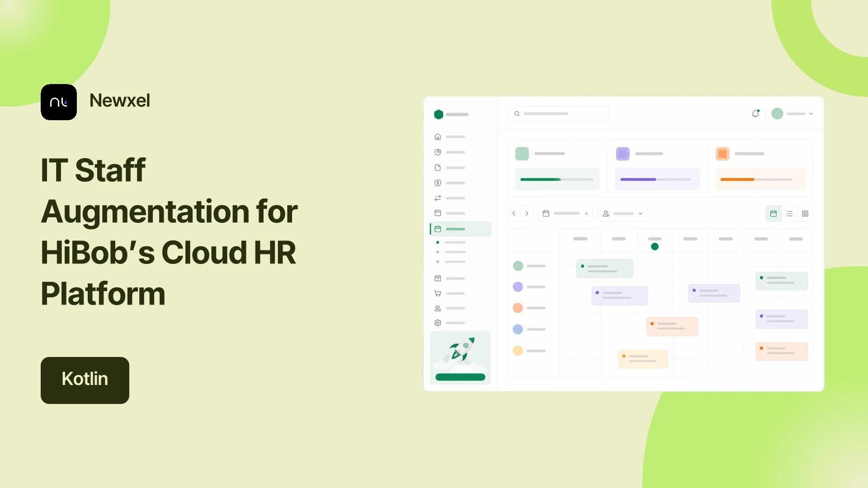Screen dimensions: 868x488
Task: Open the pie chart sidebar icon
Action: [438, 152]
